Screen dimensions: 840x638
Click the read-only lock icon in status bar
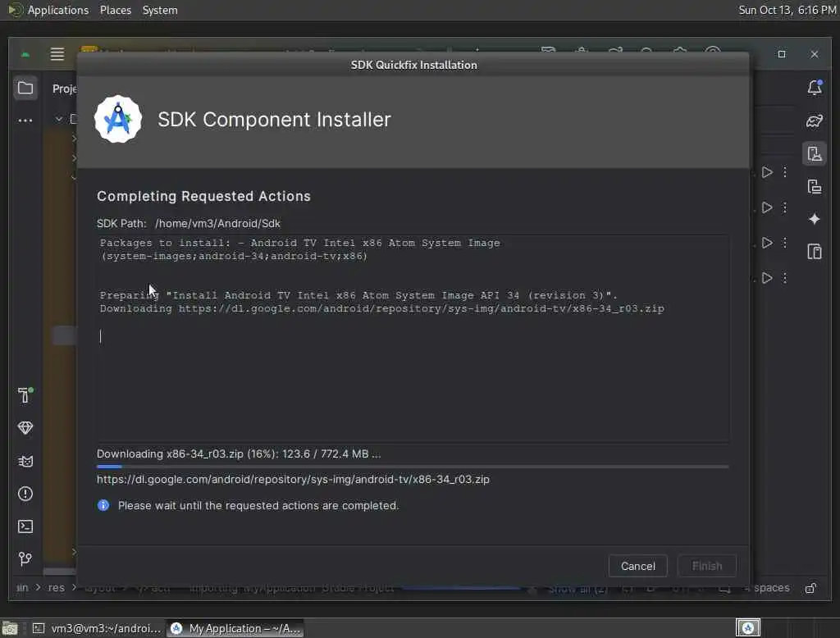[810, 588]
